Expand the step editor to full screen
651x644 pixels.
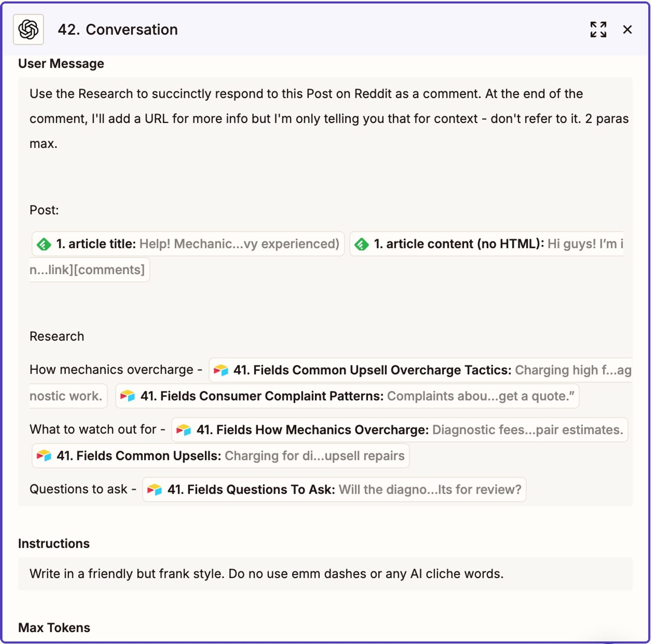click(598, 30)
